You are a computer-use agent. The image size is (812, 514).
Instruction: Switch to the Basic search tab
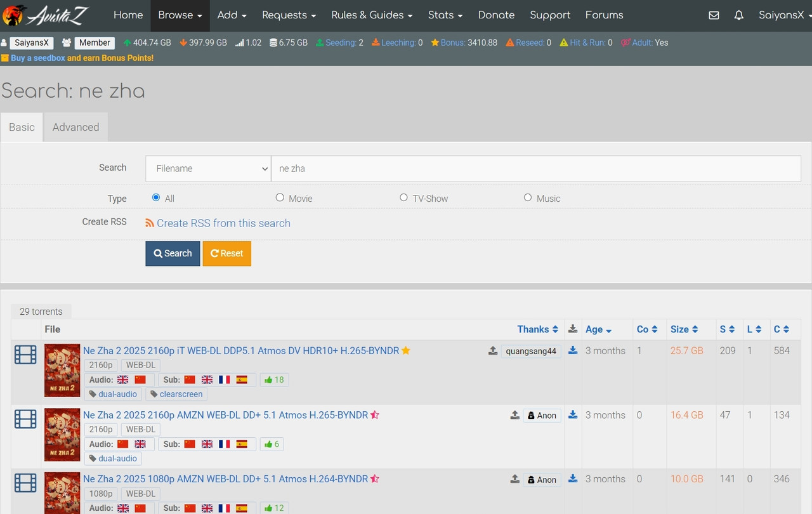coord(22,127)
